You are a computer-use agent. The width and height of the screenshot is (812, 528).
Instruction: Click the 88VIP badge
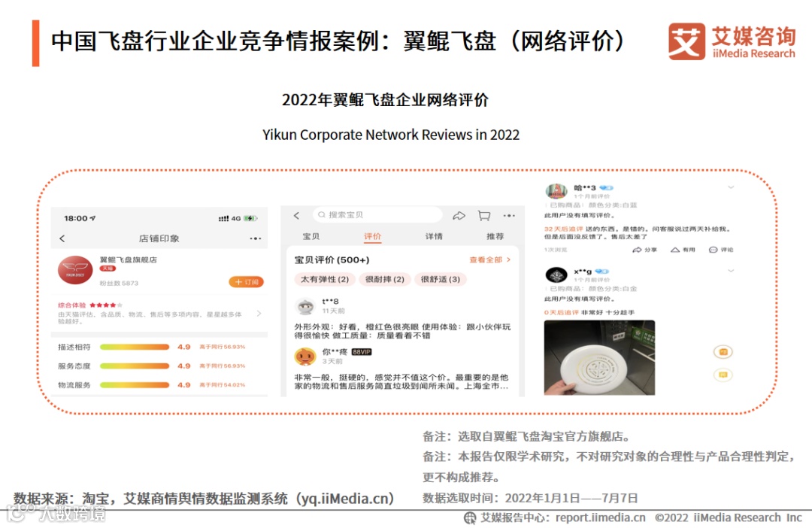(x=362, y=352)
